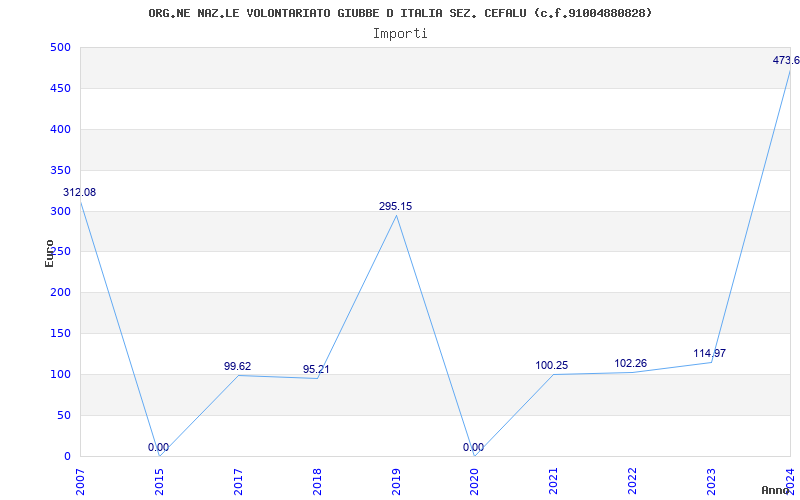This screenshot has width=800, height=500.
Task: Click the 200 y-axis tick label
Action: 60,292
